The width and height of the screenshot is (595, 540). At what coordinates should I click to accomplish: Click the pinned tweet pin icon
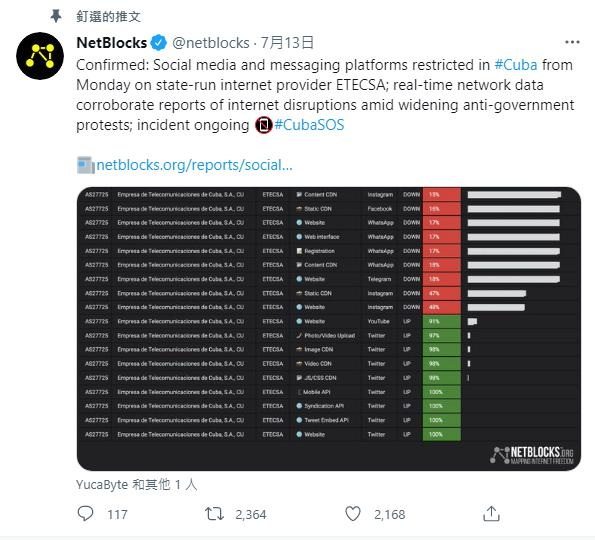click(x=56, y=16)
